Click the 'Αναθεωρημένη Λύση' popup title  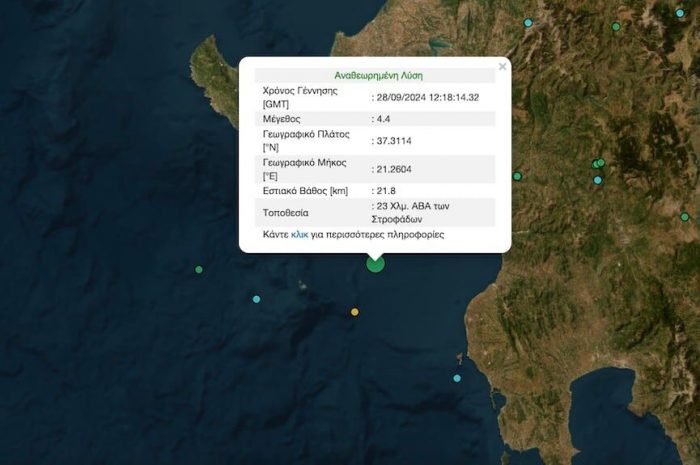click(374, 75)
